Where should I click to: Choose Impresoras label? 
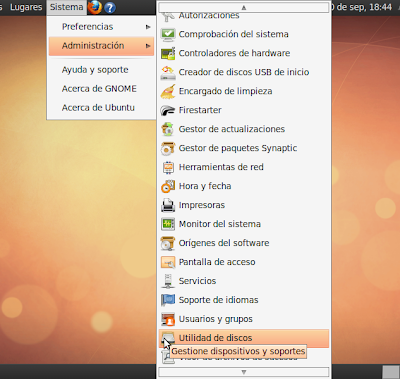[202, 205]
